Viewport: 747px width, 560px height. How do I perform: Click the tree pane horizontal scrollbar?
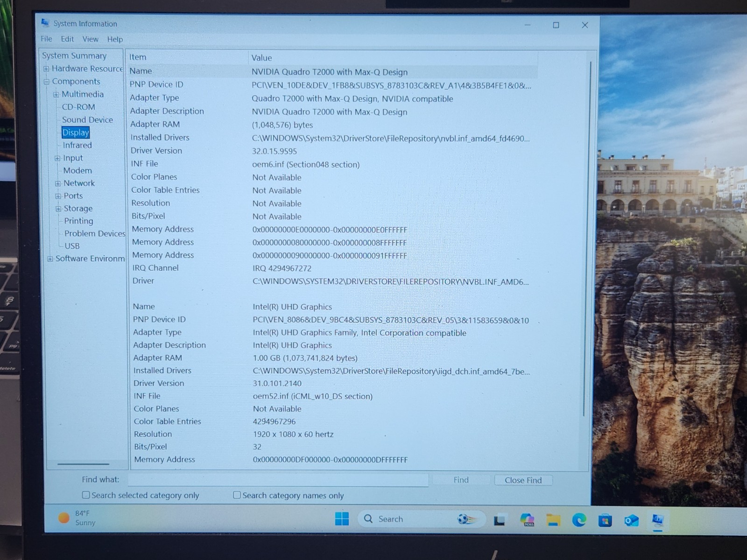(83, 464)
